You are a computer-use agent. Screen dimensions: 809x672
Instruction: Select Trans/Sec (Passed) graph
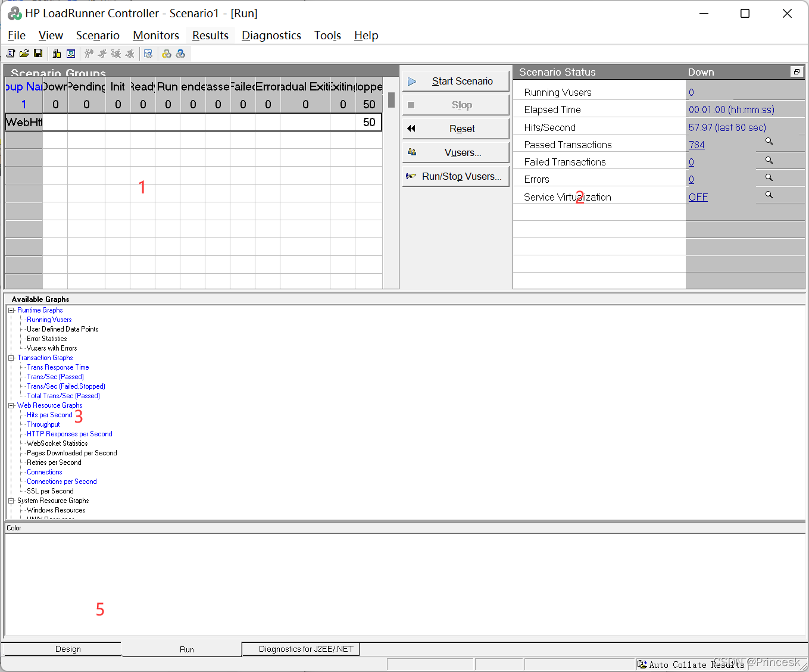click(x=55, y=377)
